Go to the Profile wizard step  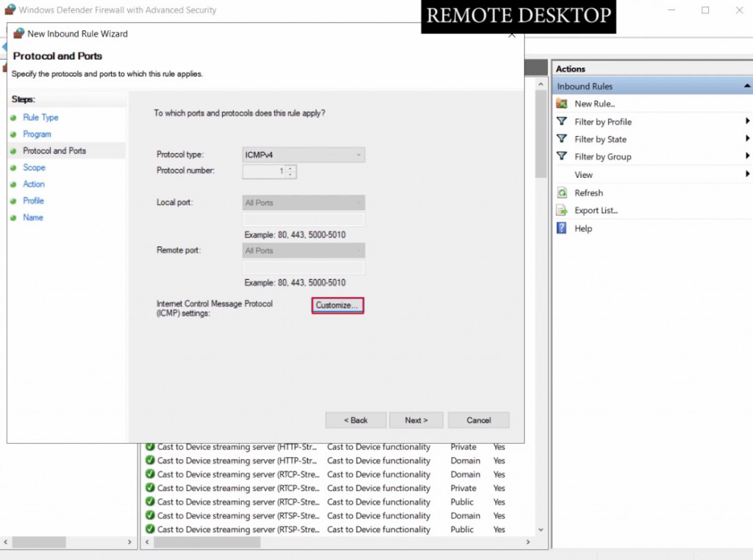click(x=33, y=201)
